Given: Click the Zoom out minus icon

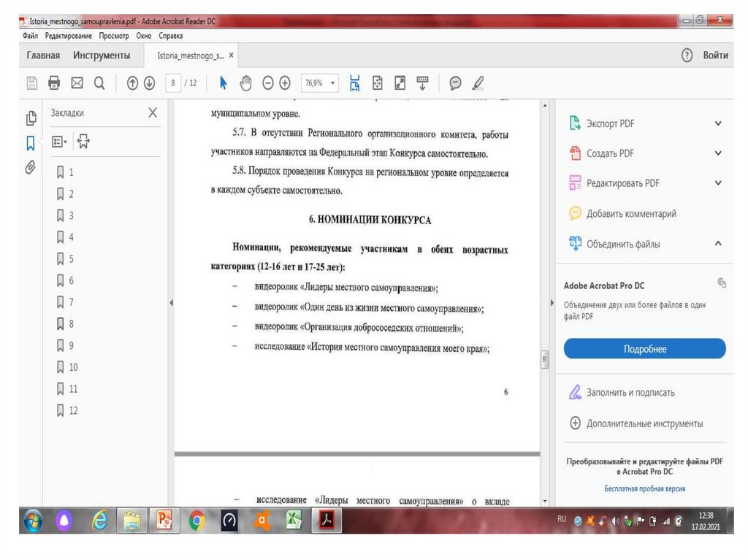Looking at the screenshot, I should 268,83.
